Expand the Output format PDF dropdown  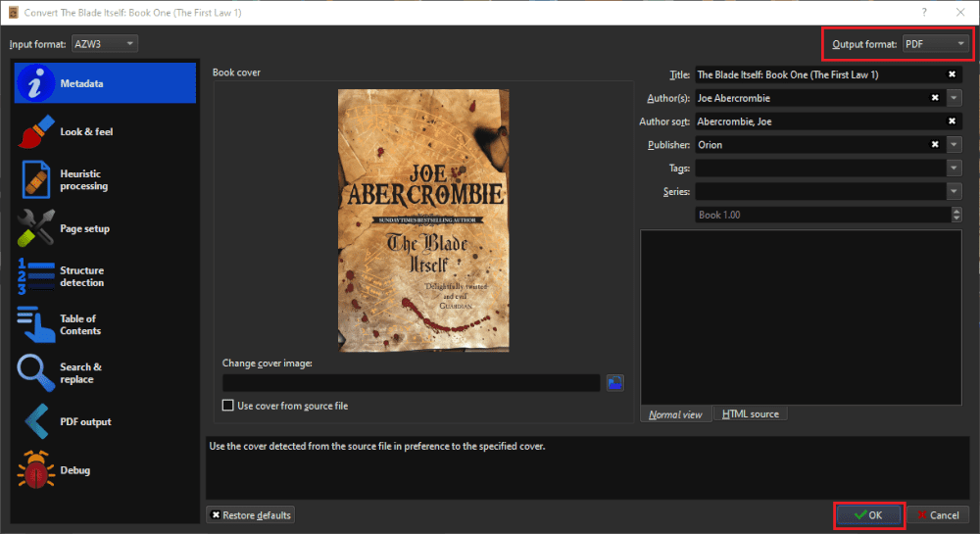(x=936, y=44)
